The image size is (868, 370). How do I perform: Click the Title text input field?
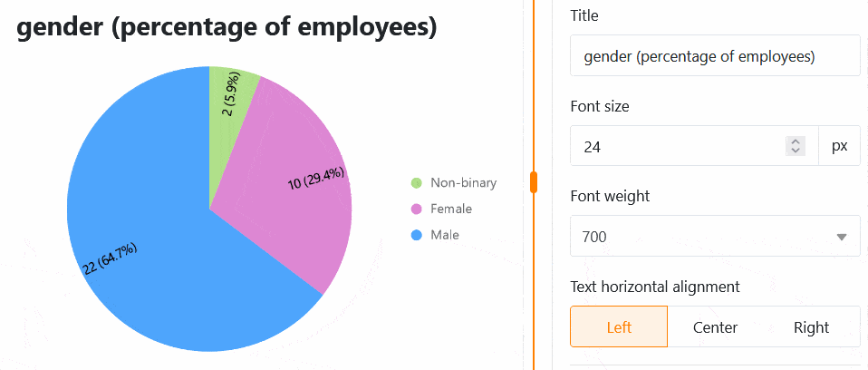tap(714, 56)
